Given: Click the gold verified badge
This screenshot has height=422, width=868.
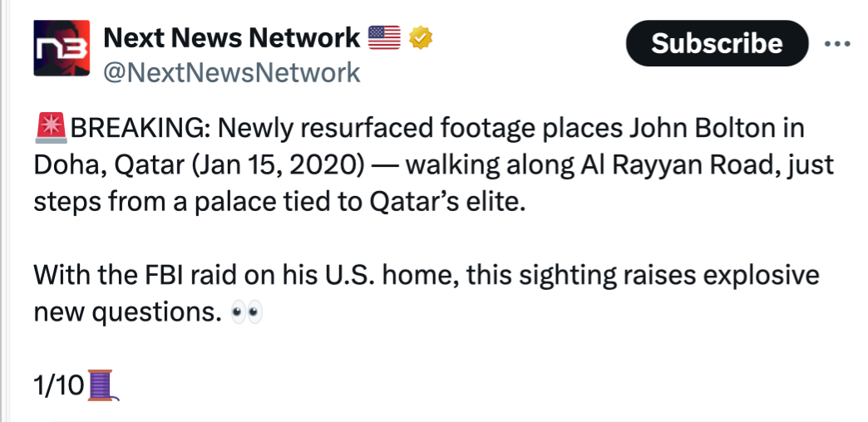Looking at the screenshot, I should tap(422, 38).
